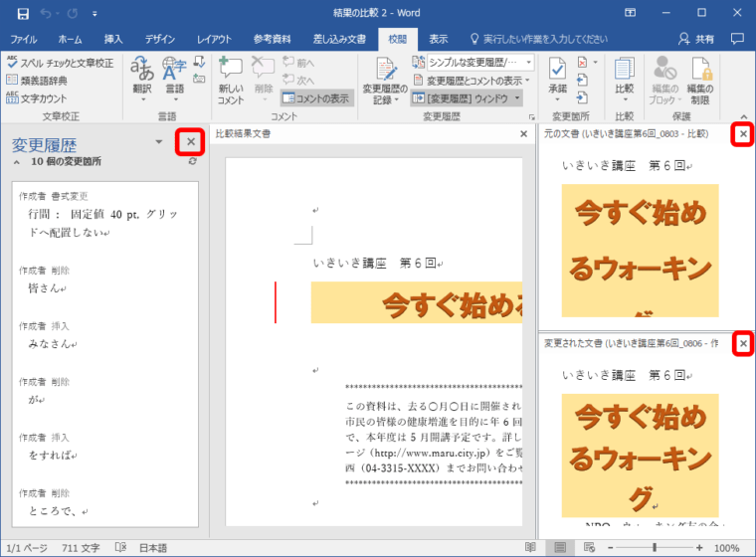Click 日本語 language in status bar
Viewport: 756px width, 557px height.
coord(153,548)
